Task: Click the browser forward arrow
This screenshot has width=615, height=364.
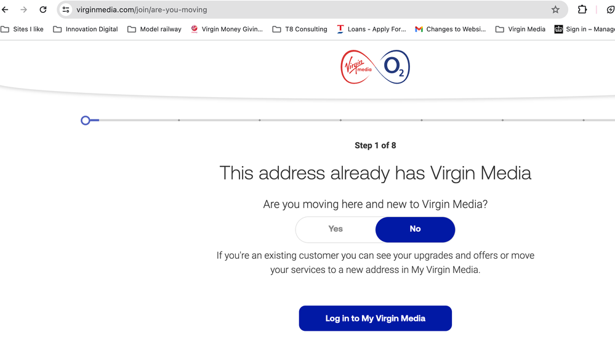Action: coord(24,9)
